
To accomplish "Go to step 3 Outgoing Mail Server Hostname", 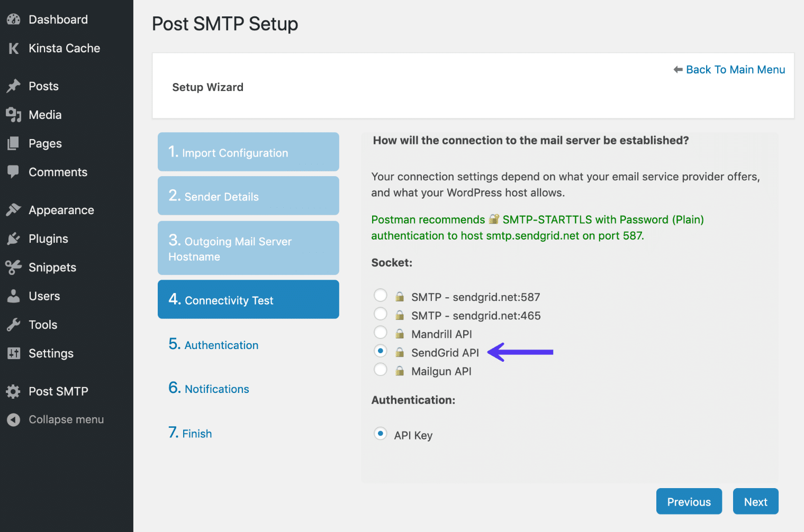I will click(x=248, y=248).
